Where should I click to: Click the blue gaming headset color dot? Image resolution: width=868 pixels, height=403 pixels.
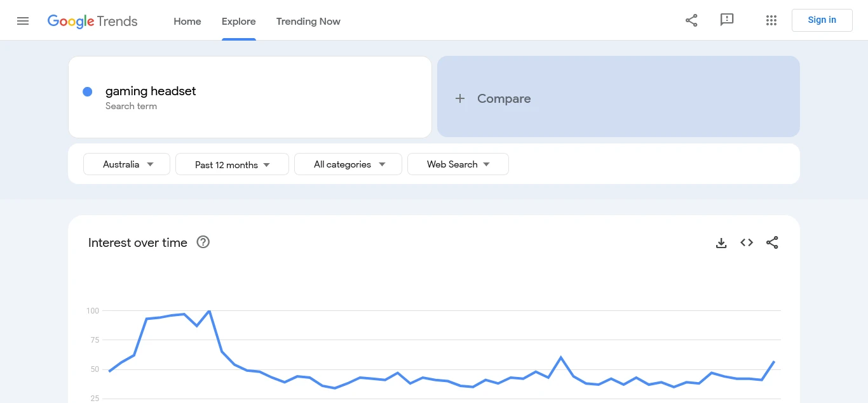coord(88,91)
